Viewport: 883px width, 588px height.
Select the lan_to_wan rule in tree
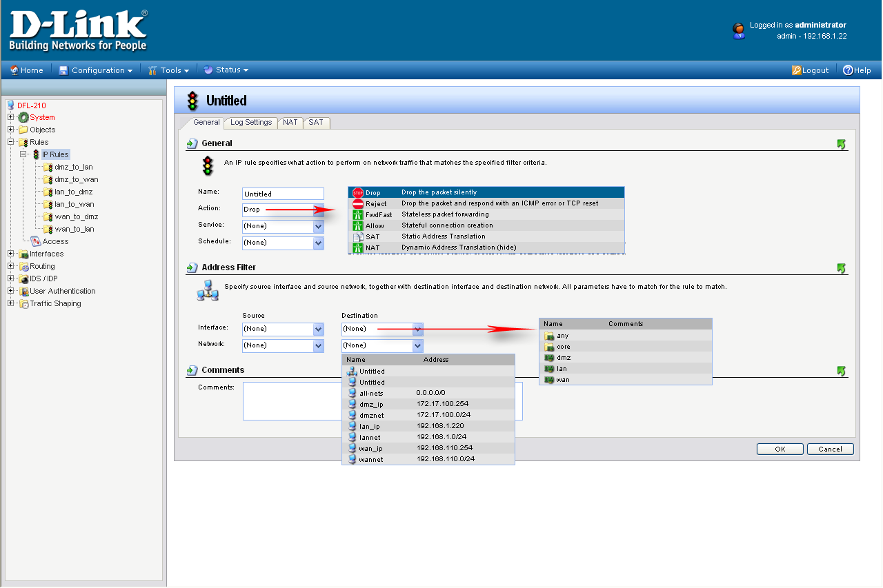pos(74,204)
